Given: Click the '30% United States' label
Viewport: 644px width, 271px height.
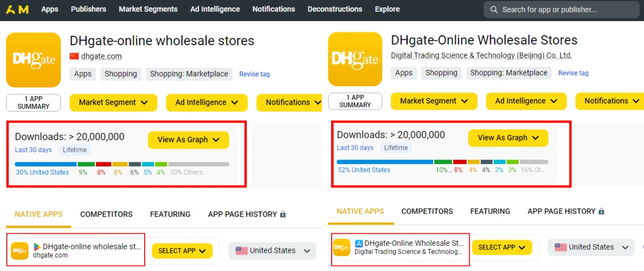Looking at the screenshot, I should [x=42, y=172].
